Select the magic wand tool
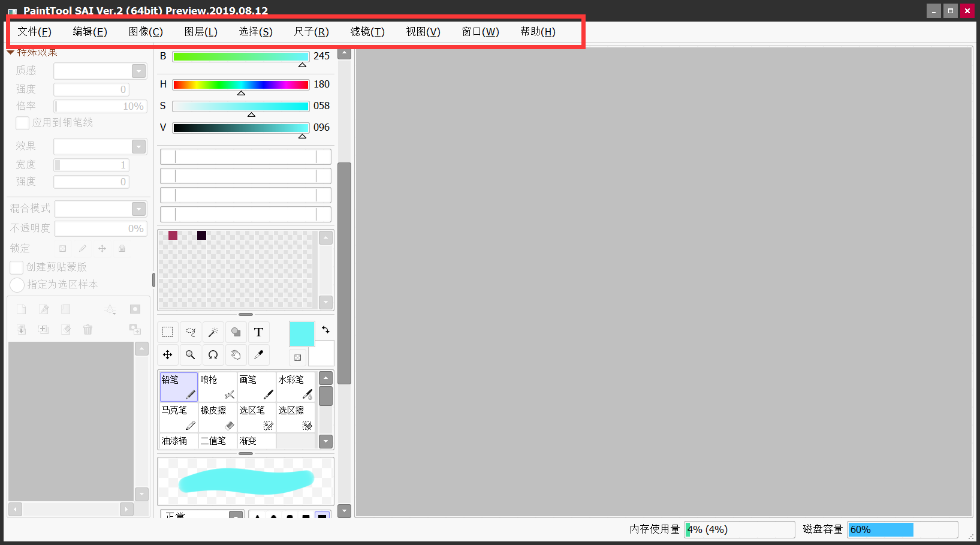Image resolution: width=980 pixels, height=545 pixels. tap(213, 332)
